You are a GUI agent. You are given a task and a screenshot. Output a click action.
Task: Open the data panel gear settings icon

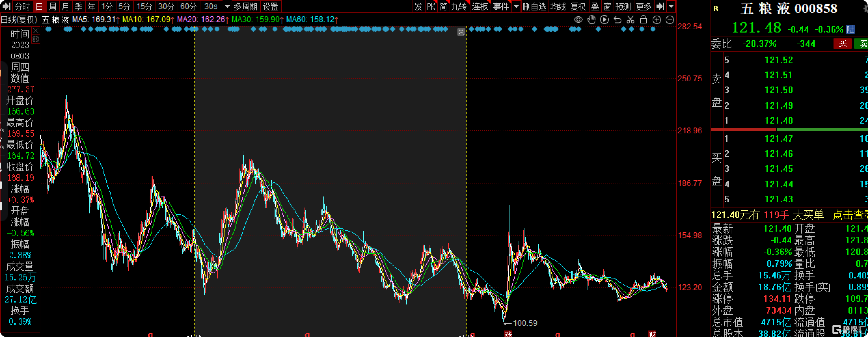[36, 39]
